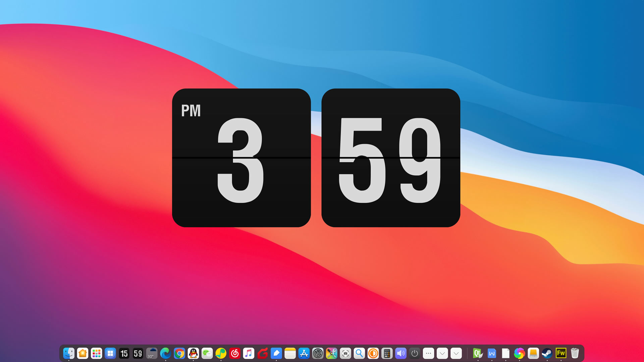Image resolution: width=644 pixels, height=362 pixels.
Task: Open Google Chrome
Action: point(179,353)
